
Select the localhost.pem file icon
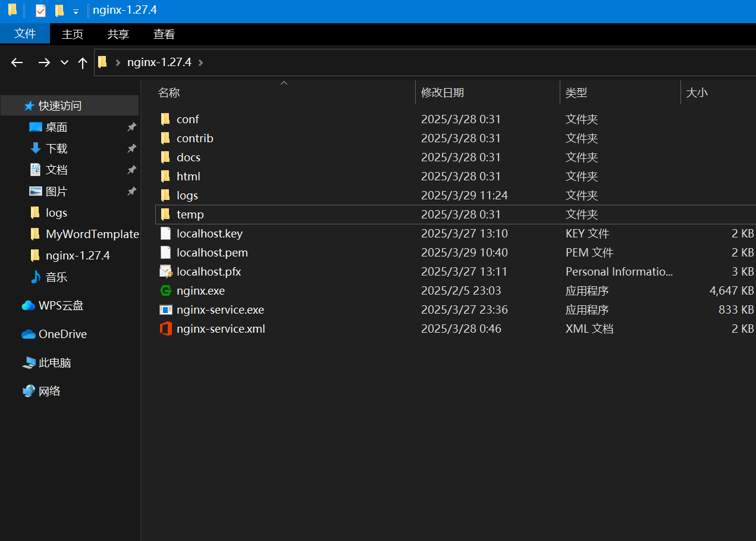pos(165,252)
